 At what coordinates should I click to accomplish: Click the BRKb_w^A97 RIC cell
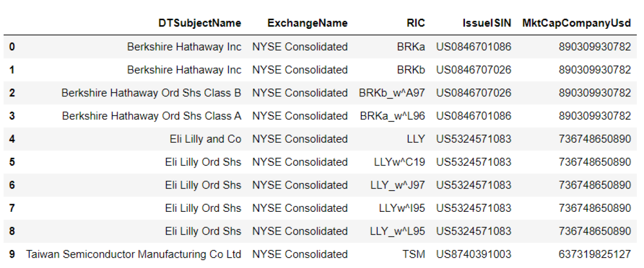click(392, 93)
